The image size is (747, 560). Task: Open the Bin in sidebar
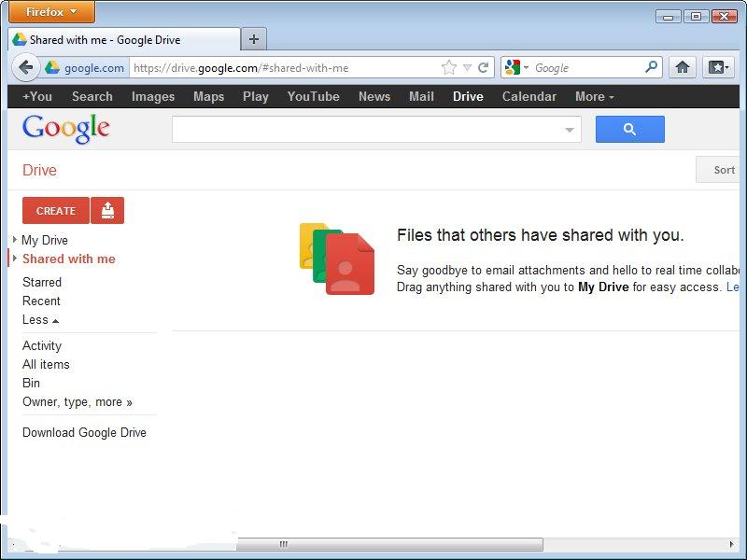tap(31, 383)
